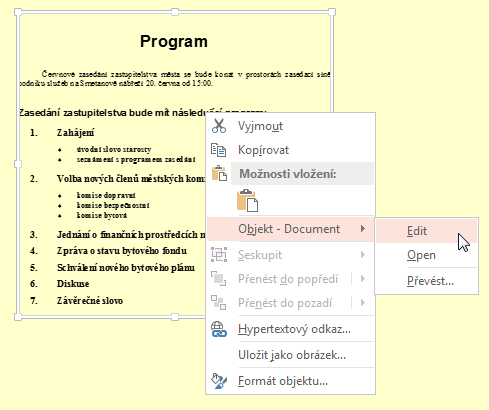
Task: Open the Přenést do popředí submenu arrow
Action: click(363, 279)
